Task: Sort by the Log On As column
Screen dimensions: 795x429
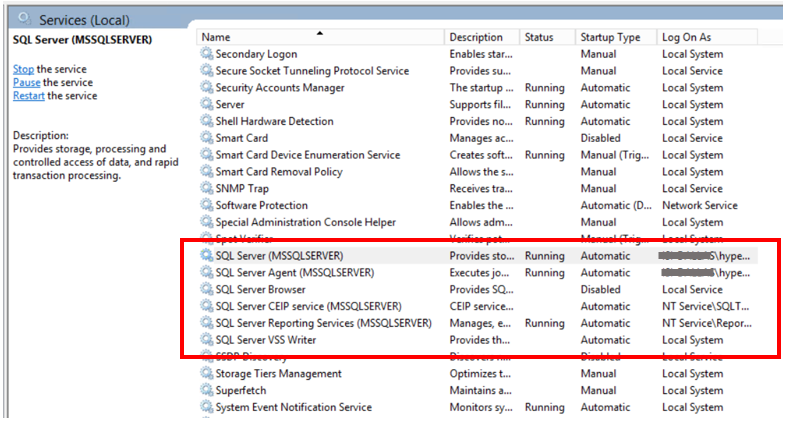Action: tap(707, 37)
